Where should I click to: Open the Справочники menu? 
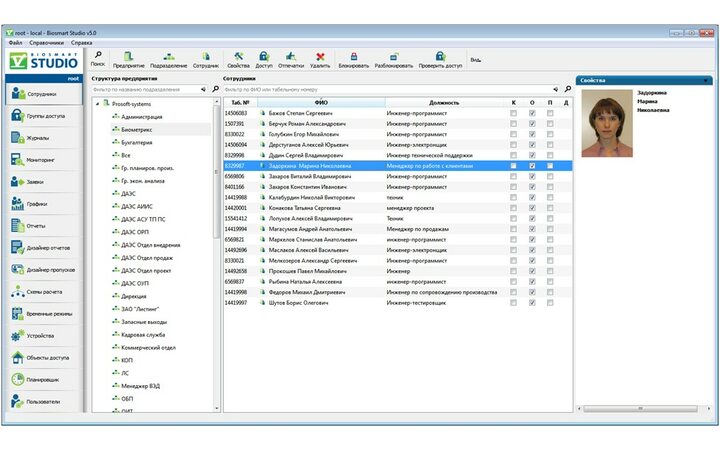47,43
